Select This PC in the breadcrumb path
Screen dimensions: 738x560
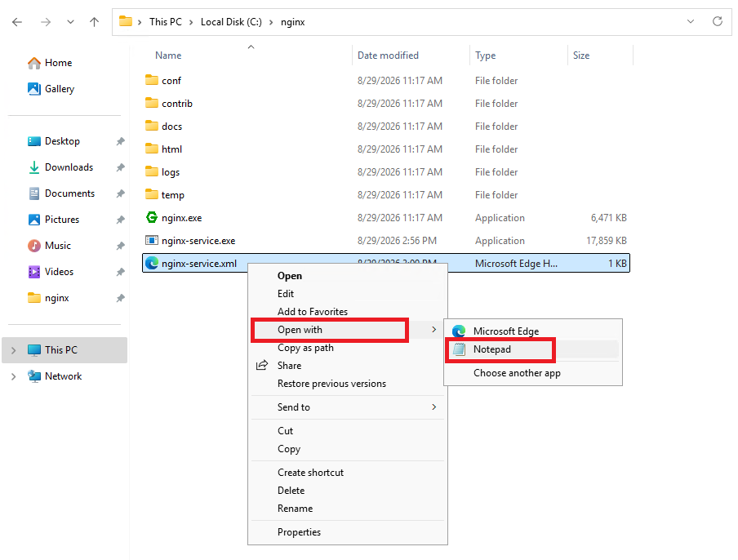click(165, 22)
